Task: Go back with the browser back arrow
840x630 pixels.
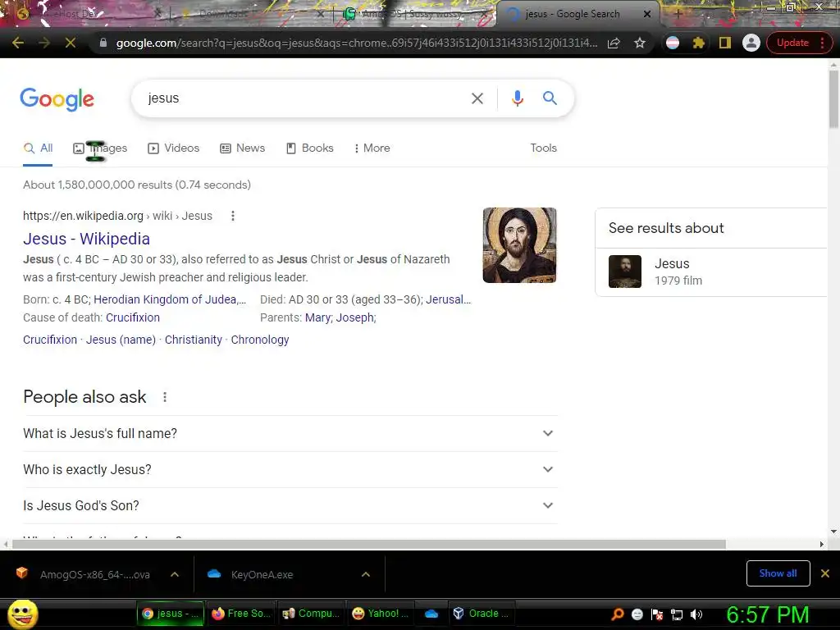Action: point(18,43)
